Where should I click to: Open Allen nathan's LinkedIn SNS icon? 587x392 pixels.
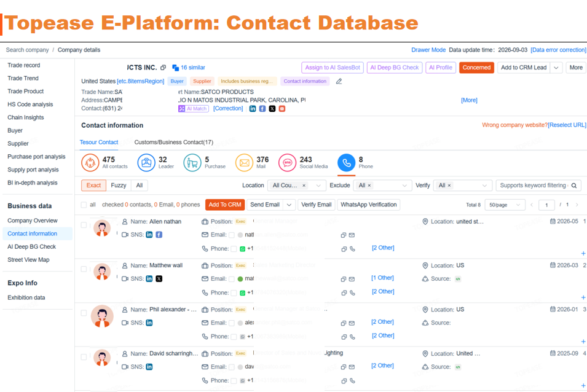(x=149, y=235)
